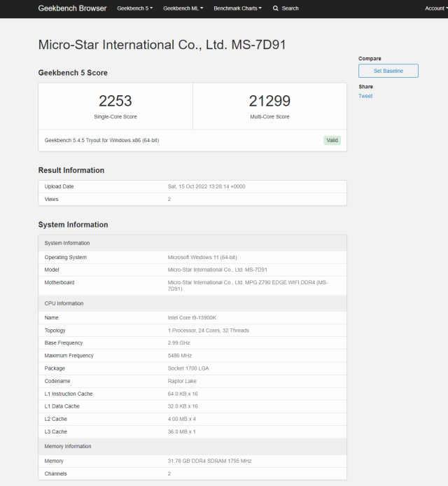Click the Codename row label
Image resolution: width=448 pixels, height=486 pixels.
[x=57, y=381]
